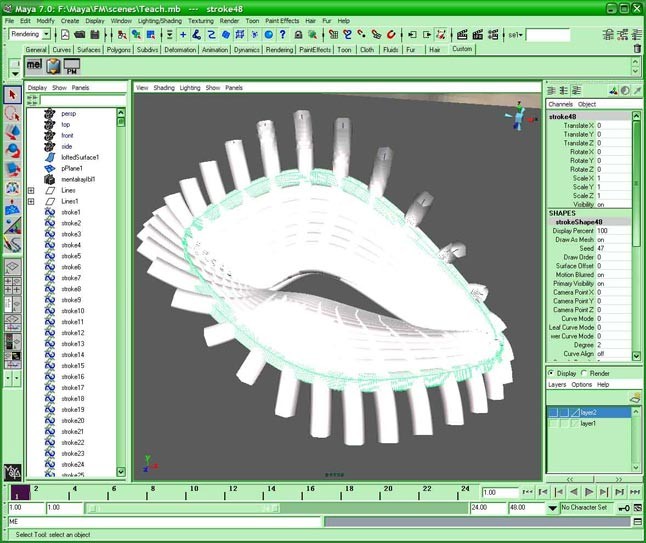646x543 pixels.
Task: Open the Paint Effects menu
Action: coord(282,20)
